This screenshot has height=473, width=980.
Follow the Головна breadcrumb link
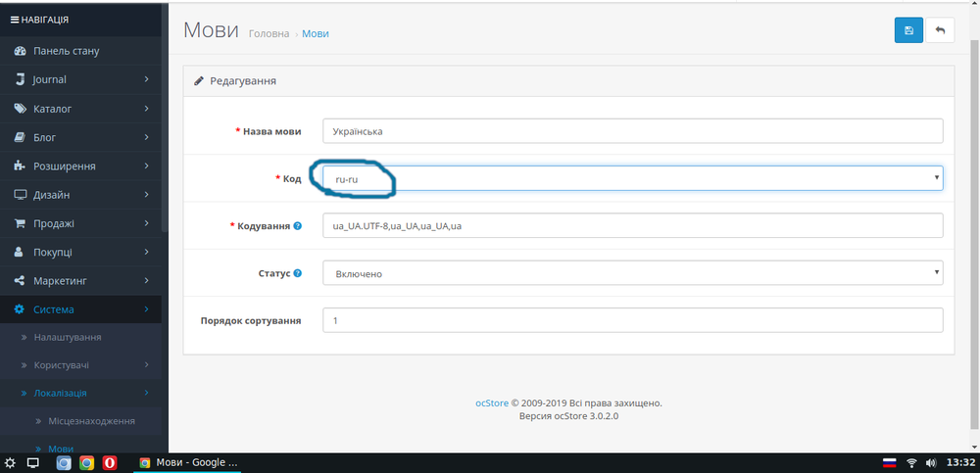pyautogui.click(x=269, y=33)
